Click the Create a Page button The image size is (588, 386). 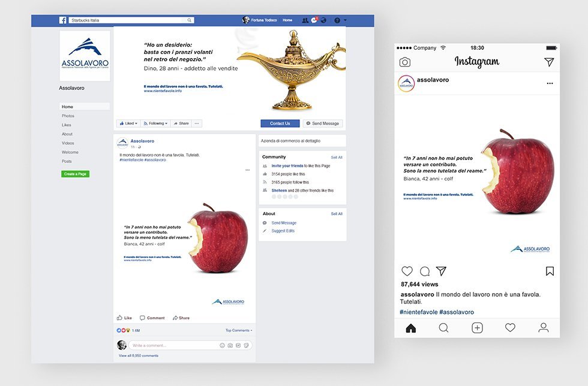(x=76, y=174)
